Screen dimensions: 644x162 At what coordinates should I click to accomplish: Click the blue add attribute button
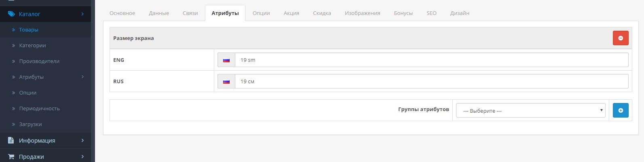[620, 110]
